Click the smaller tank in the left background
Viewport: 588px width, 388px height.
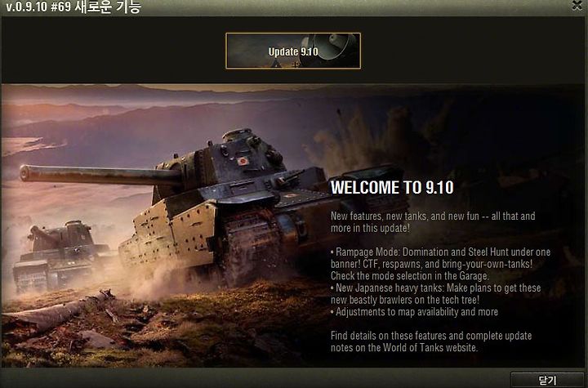pyautogui.click(x=60, y=255)
